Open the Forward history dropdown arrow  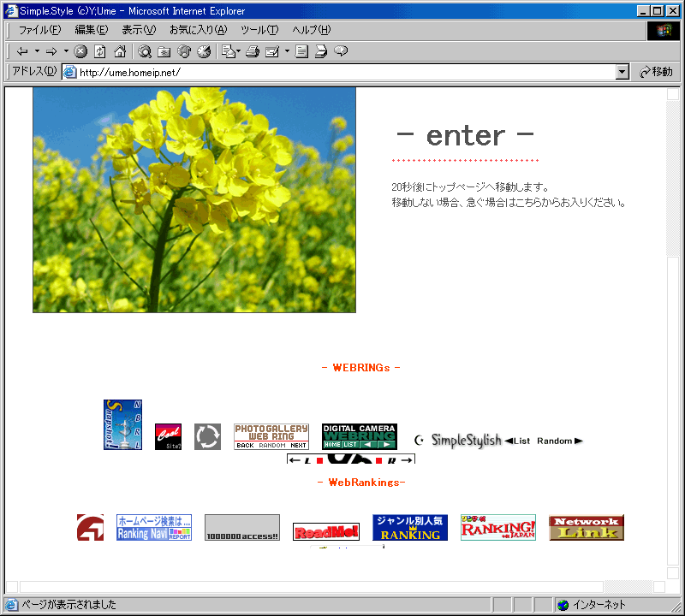point(66,51)
